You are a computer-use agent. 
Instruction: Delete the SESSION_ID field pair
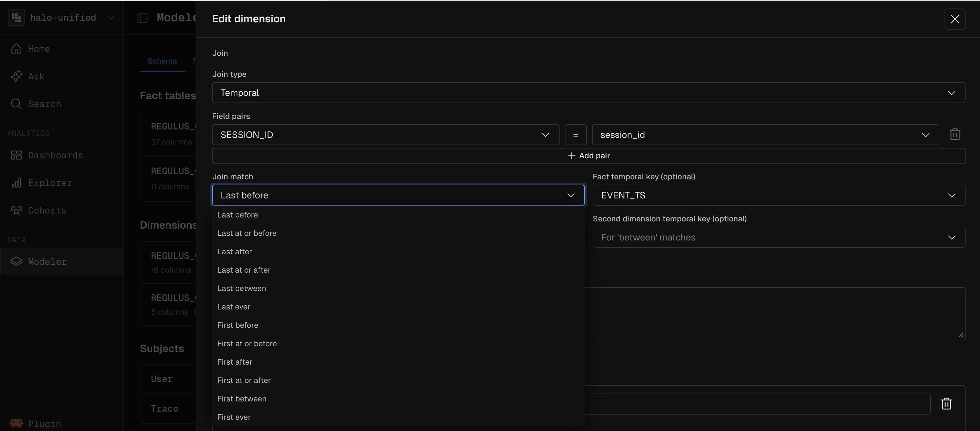(954, 134)
